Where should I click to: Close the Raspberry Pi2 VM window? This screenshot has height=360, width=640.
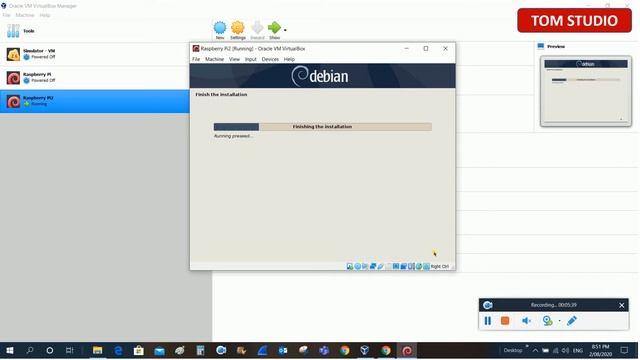pos(445,49)
